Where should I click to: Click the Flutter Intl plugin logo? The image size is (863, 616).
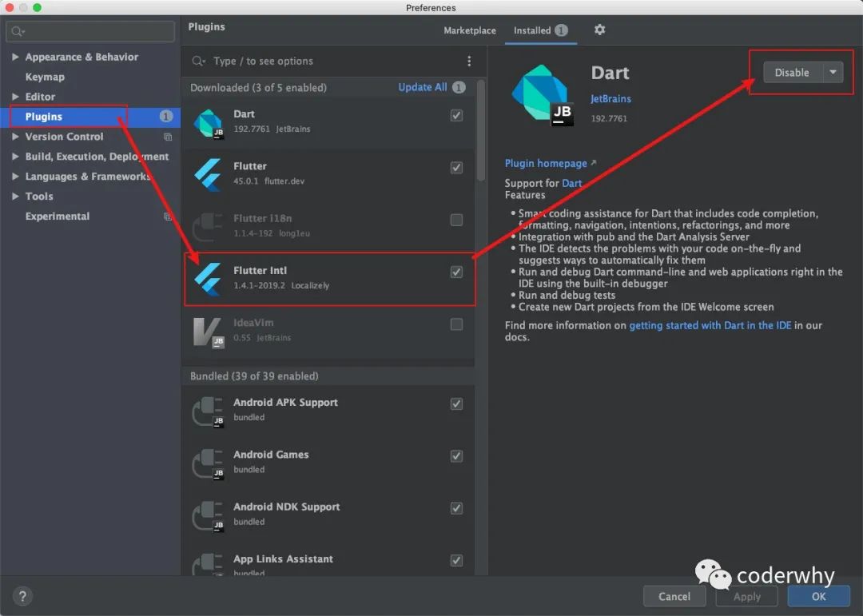point(208,279)
